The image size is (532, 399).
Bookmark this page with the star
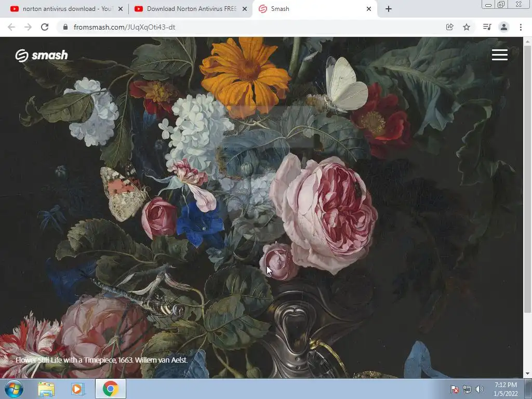click(x=467, y=27)
